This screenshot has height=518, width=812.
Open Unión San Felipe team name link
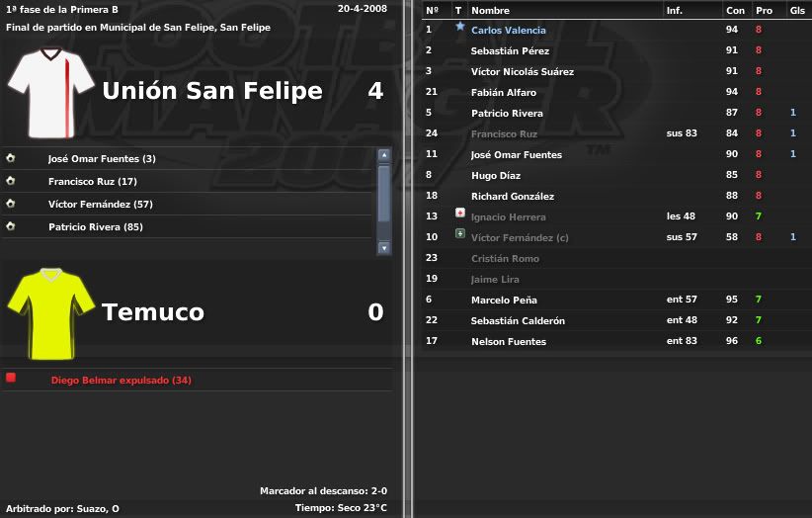(x=212, y=91)
